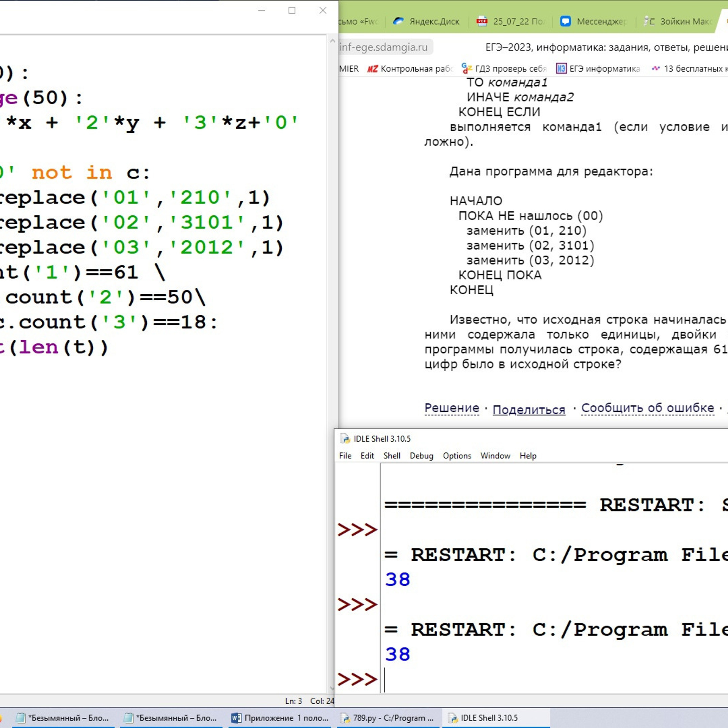
Task: Click Сообщить об ошибке link
Action: pyautogui.click(x=647, y=408)
